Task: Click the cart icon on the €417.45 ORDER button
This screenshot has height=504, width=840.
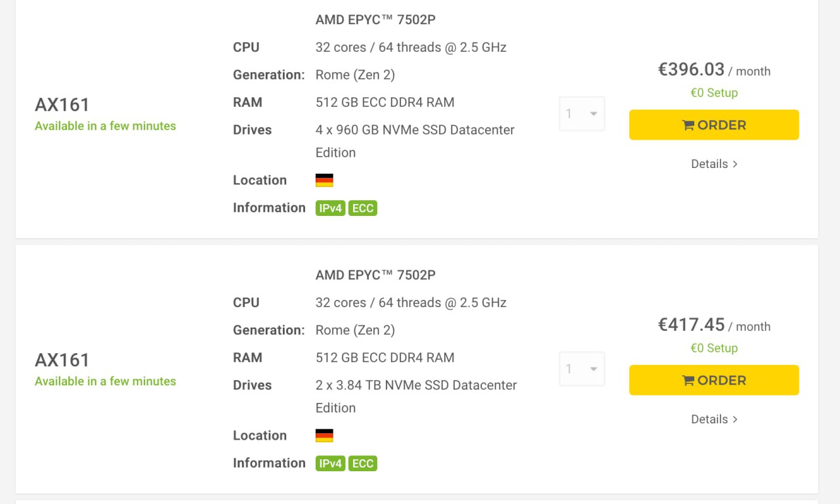Action: 688,381
